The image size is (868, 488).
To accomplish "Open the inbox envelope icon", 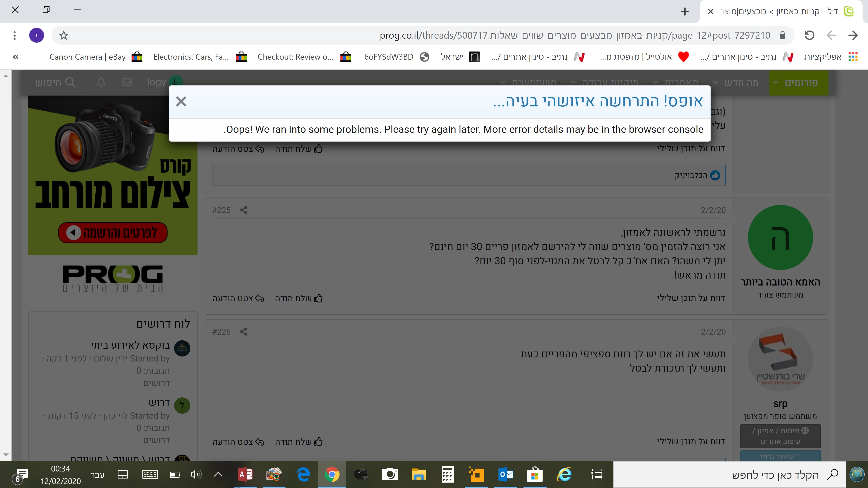I will click(x=127, y=82).
